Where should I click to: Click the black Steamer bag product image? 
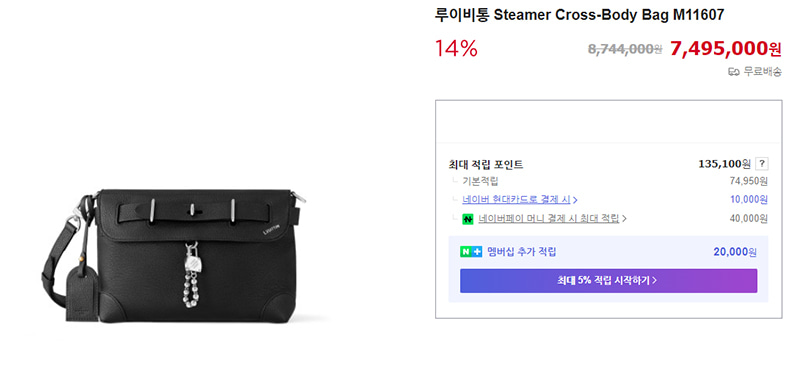click(173, 258)
